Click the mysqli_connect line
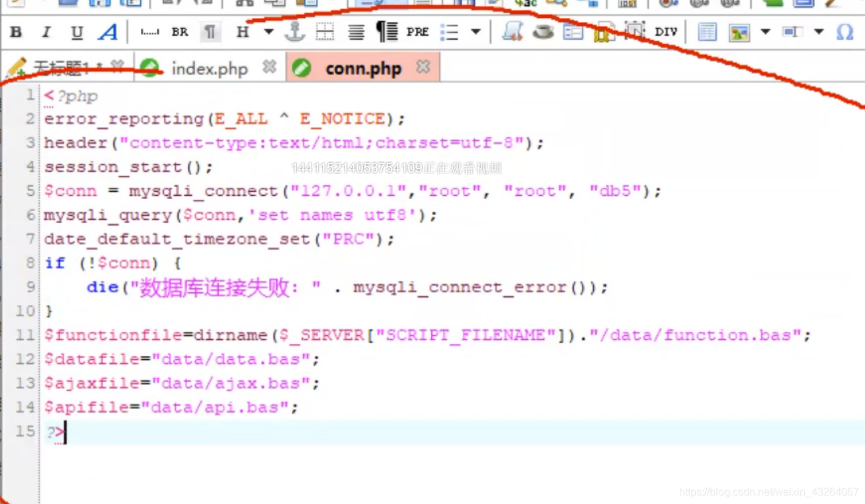The height and width of the screenshot is (504, 865). pyautogui.click(x=352, y=191)
